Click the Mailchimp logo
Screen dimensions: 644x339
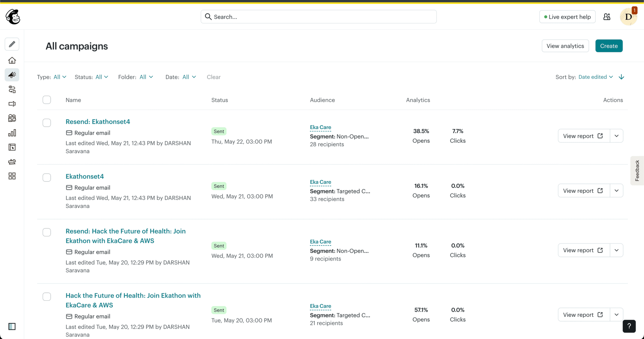[x=13, y=17]
